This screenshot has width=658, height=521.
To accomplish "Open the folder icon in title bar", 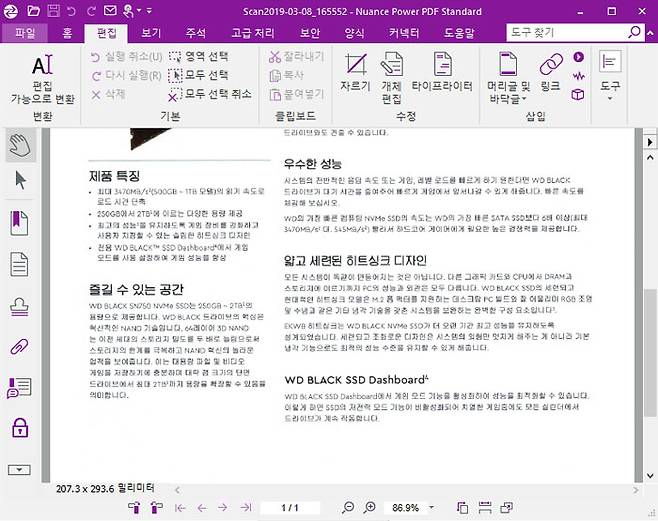I will 34,10.
